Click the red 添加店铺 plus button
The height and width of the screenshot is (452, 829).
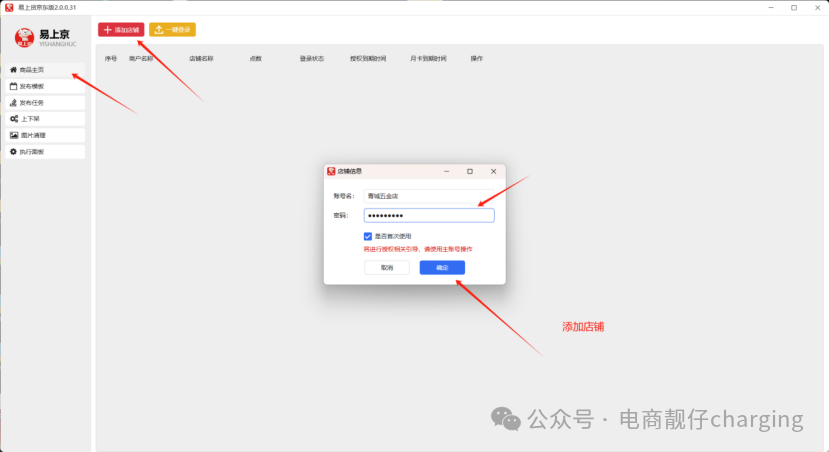(121, 30)
